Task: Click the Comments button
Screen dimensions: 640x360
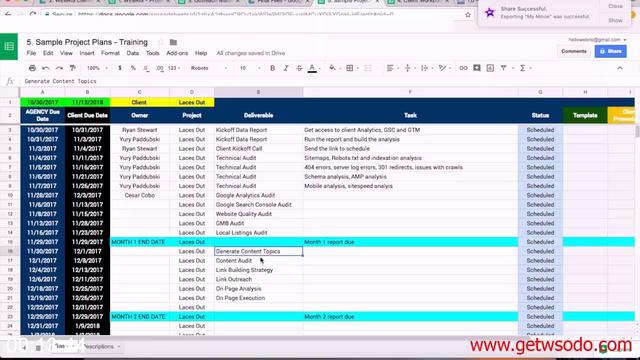Action: pos(573,51)
